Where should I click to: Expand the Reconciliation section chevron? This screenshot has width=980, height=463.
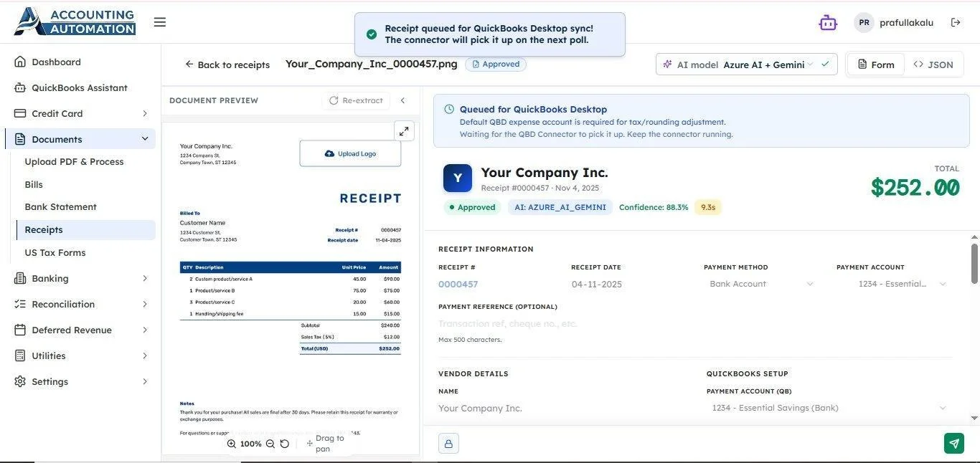pyautogui.click(x=144, y=304)
